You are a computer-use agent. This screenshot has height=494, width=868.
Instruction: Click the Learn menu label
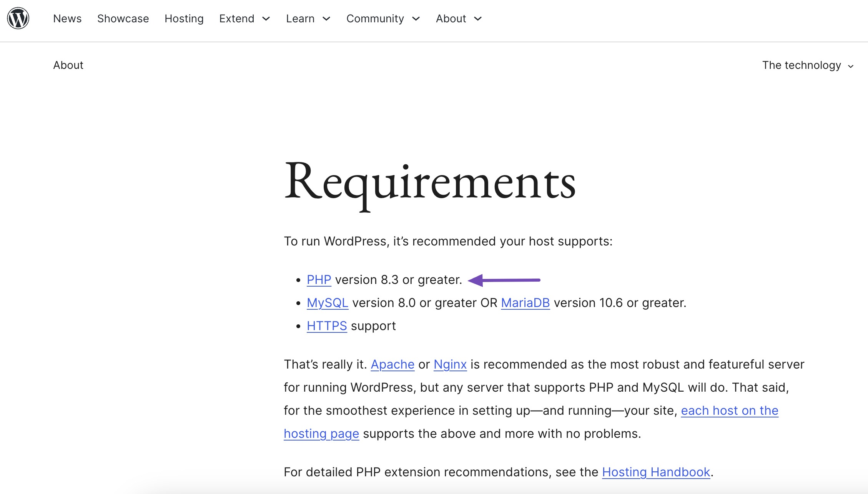coord(300,18)
